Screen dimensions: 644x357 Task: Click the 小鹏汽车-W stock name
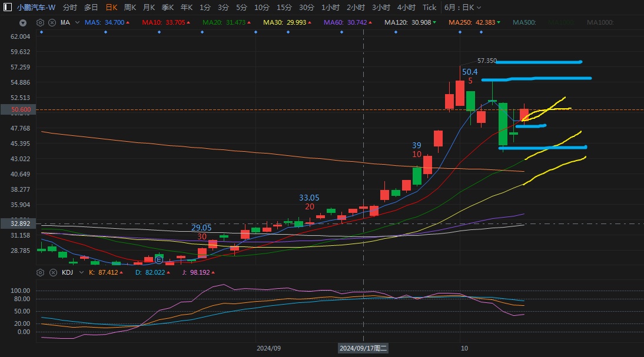[36, 8]
